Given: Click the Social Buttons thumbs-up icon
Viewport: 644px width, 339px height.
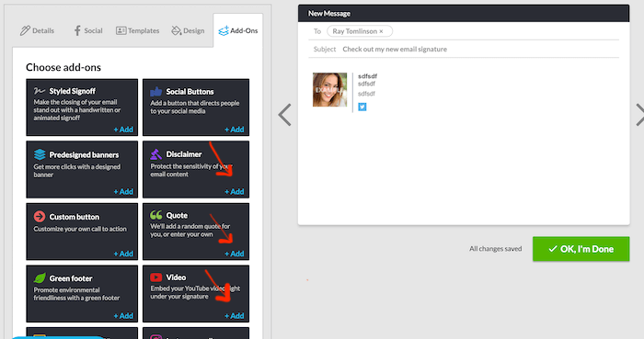Looking at the screenshot, I should click(x=156, y=92).
